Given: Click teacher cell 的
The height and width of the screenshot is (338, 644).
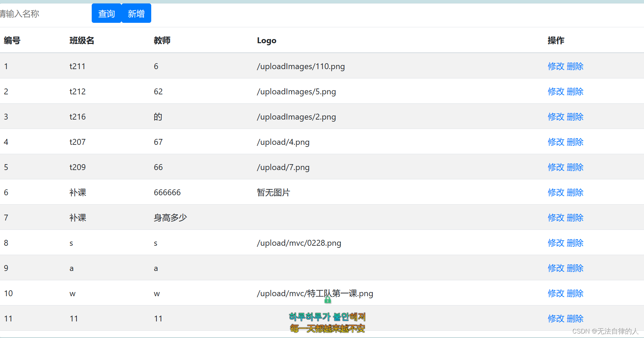Looking at the screenshot, I should [158, 116].
